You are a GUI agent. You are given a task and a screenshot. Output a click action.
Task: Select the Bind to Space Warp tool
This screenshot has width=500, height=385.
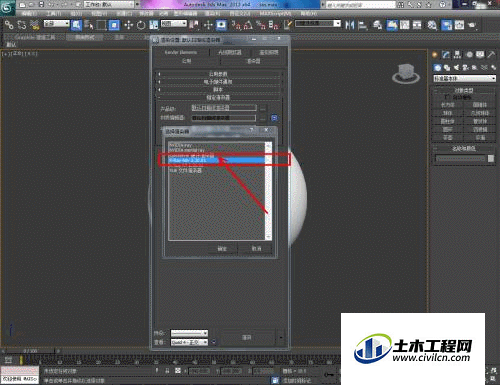point(35,25)
